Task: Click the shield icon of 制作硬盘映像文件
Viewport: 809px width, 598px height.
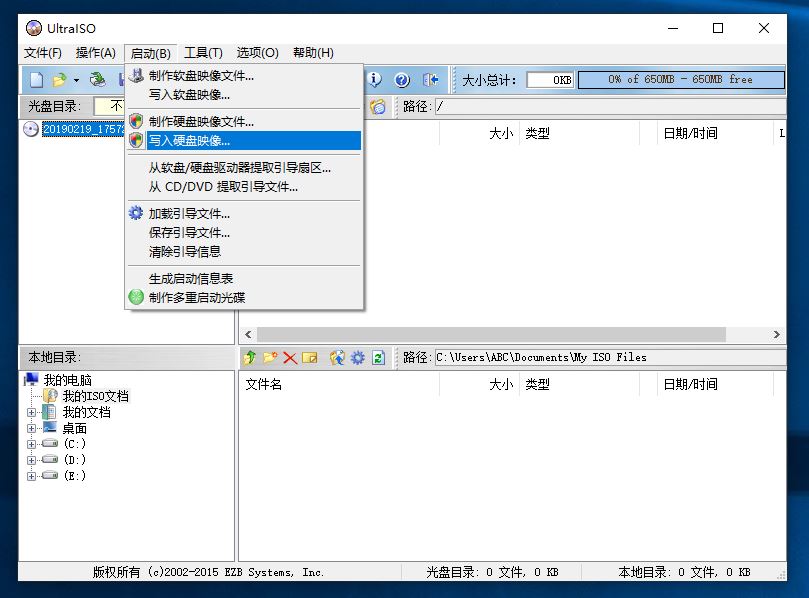Action: [136, 121]
